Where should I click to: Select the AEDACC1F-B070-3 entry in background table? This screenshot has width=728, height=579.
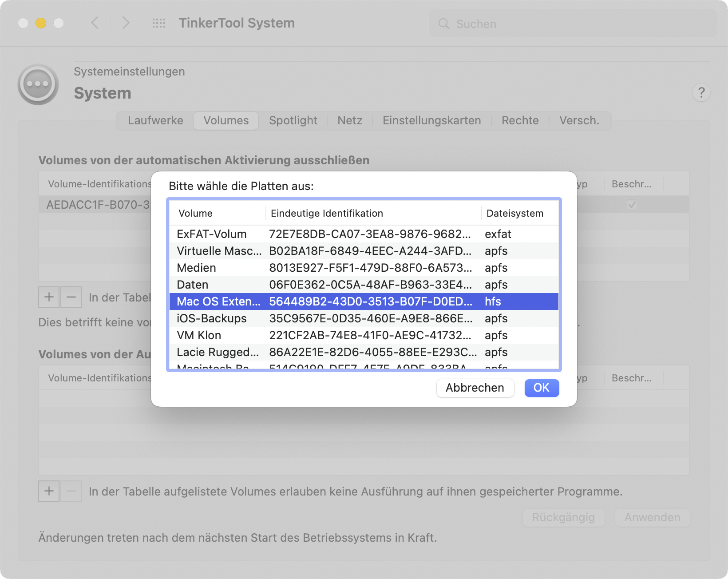[98, 205]
